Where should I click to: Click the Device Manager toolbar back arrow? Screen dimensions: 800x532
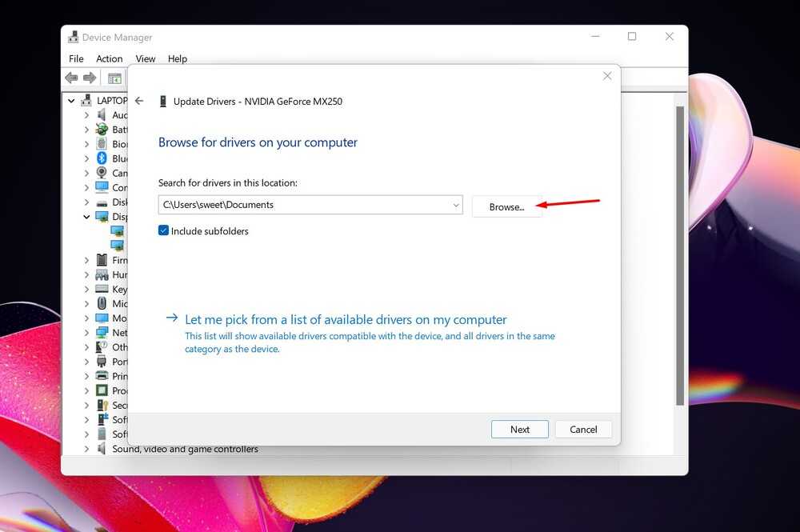tap(71, 78)
